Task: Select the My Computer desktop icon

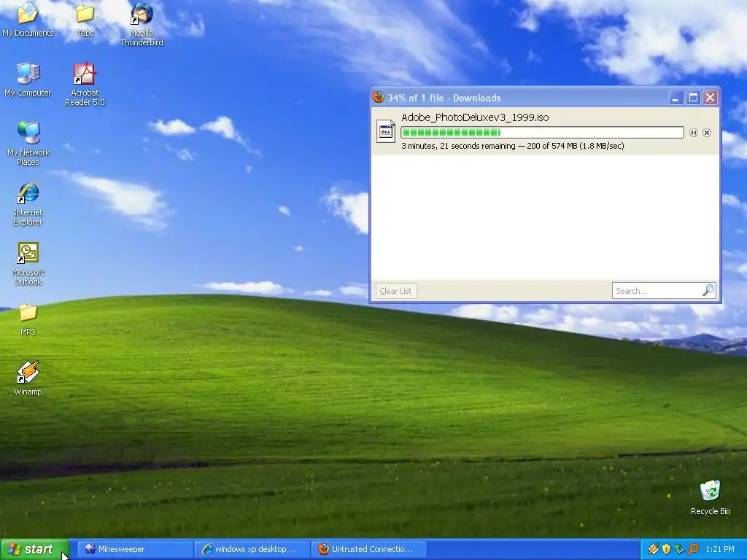Action: [28, 79]
